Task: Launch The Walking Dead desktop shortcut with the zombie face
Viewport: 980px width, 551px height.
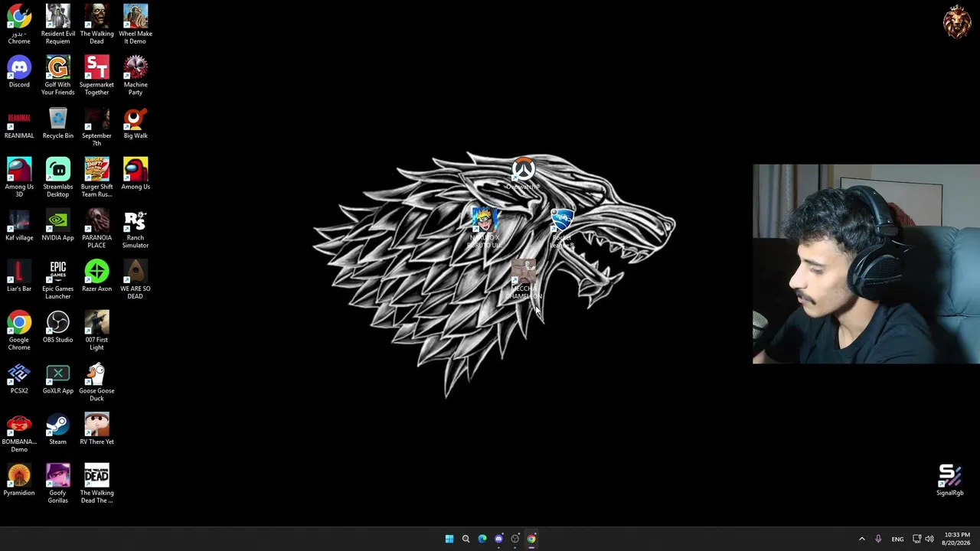Action: (96, 24)
